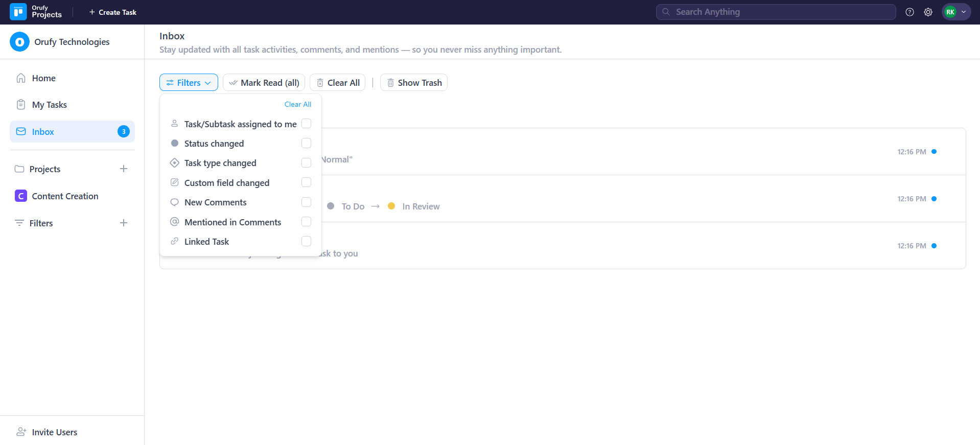Click the Show Trash button
980x445 pixels.
(413, 83)
